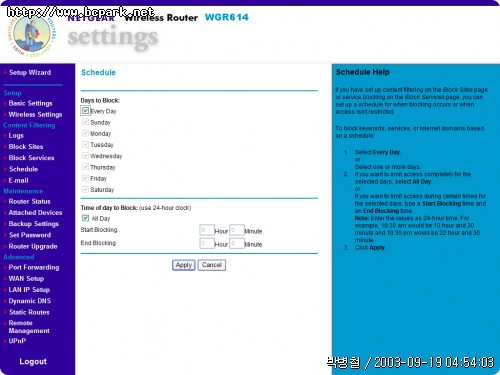
Task: Open WAN Setup page
Action: pyautogui.click(x=26, y=279)
